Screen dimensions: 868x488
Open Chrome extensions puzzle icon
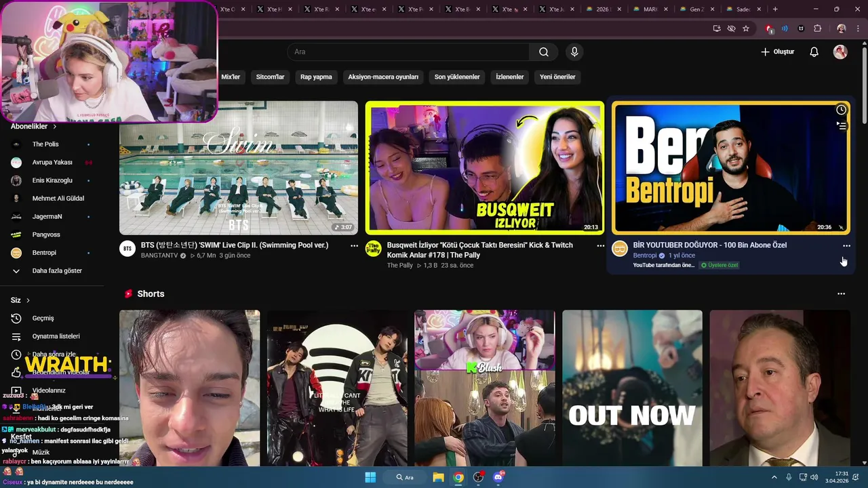pos(817,28)
